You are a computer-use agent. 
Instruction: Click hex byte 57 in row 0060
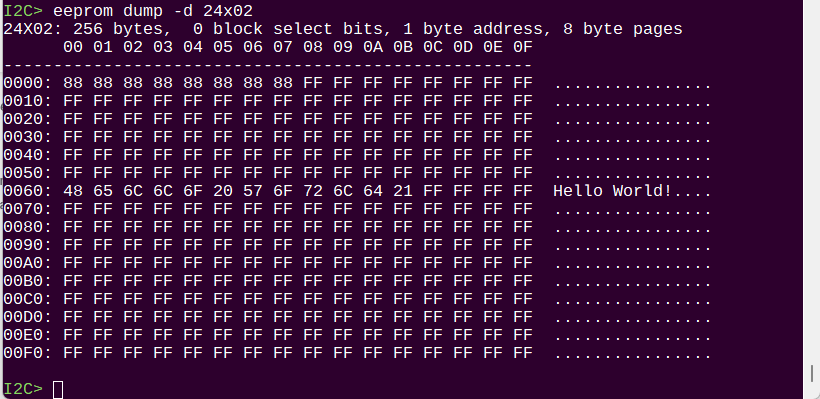tap(253, 191)
